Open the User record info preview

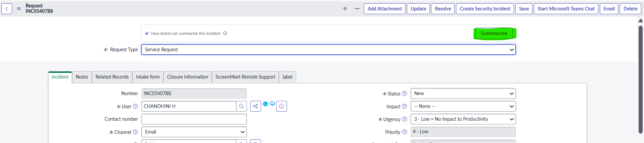coord(282,106)
